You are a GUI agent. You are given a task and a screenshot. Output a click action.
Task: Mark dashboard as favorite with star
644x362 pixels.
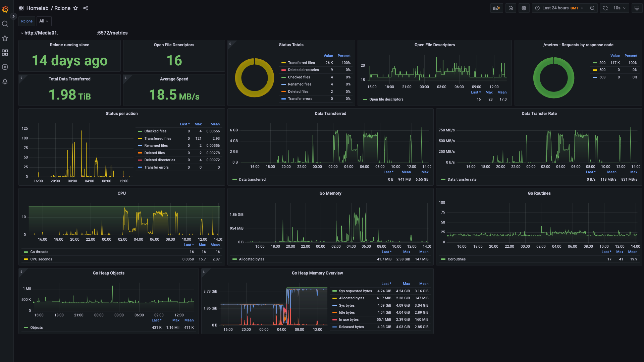75,8
